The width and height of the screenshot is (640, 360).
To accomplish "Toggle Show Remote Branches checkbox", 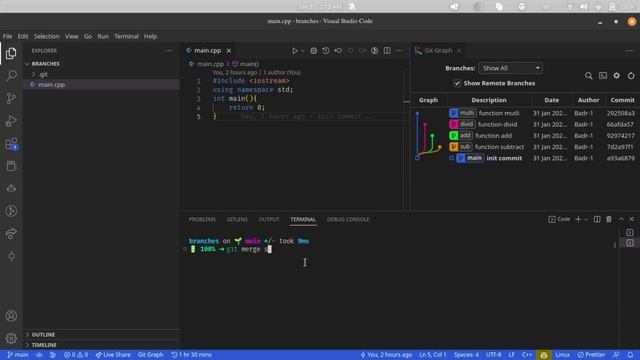I will coord(457,83).
